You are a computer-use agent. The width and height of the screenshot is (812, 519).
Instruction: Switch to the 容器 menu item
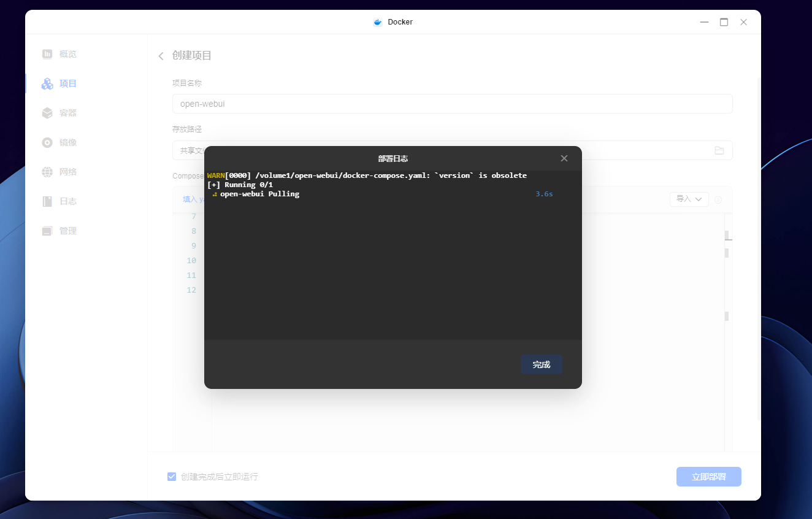click(x=68, y=113)
